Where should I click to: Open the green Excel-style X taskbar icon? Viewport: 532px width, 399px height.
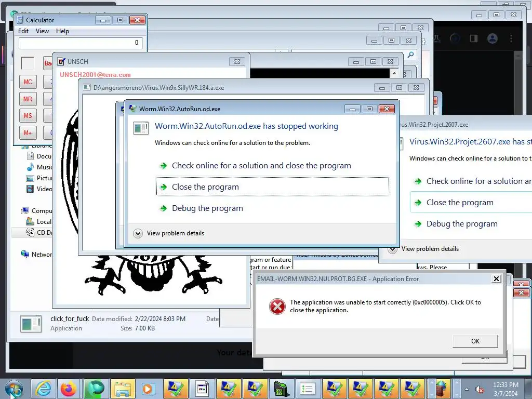[x=281, y=389]
